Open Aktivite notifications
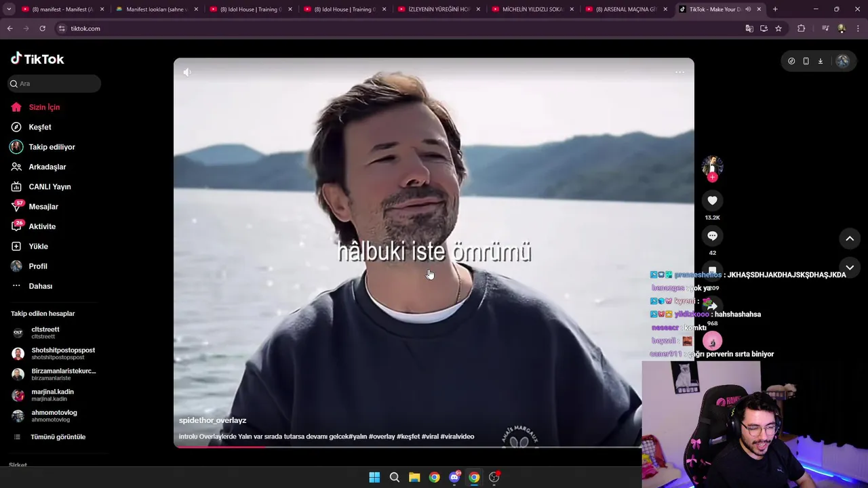This screenshot has width=868, height=488. [x=42, y=226]
